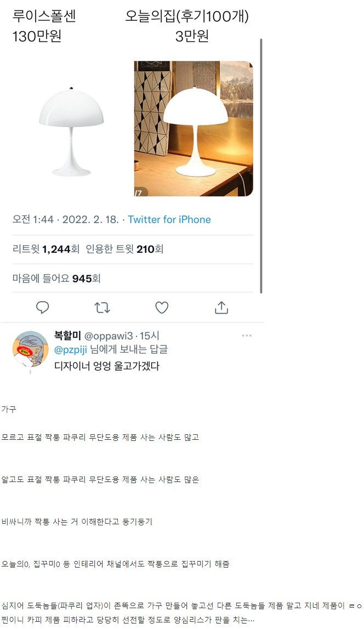Click the image counter badge on lamp photo
Image resolution: width=364 pixels, height=629 pixels.
tap(140, 192)
